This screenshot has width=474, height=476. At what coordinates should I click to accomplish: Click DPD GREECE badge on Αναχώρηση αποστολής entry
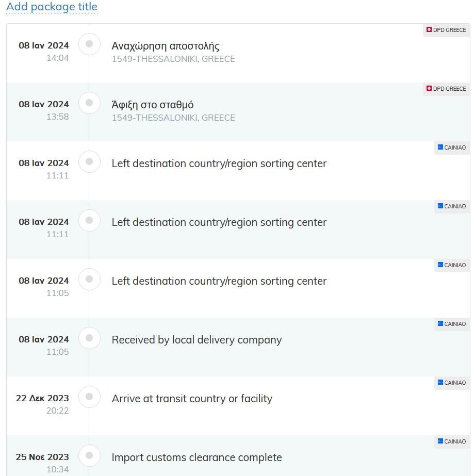[x=446, y=30]
